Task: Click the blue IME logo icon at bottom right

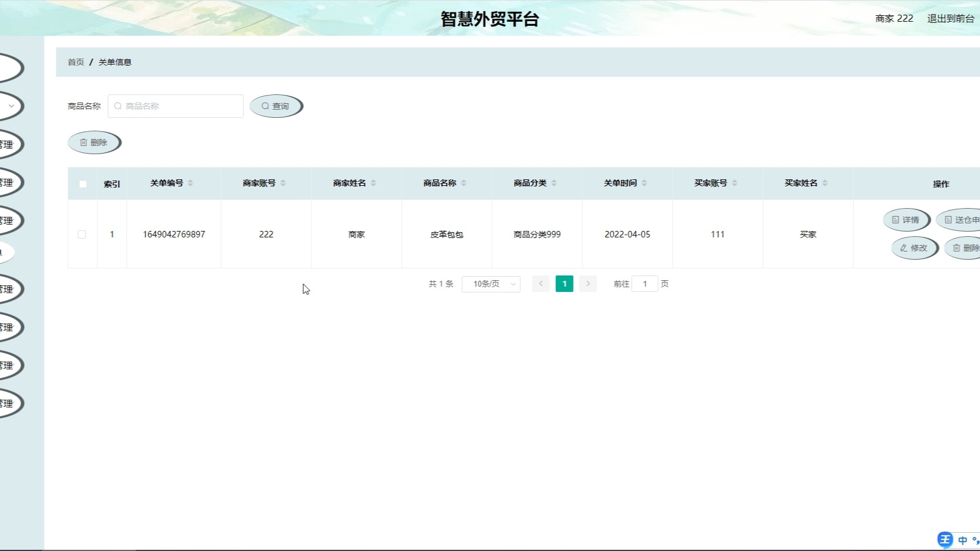Action: click(x=945, y=540)
